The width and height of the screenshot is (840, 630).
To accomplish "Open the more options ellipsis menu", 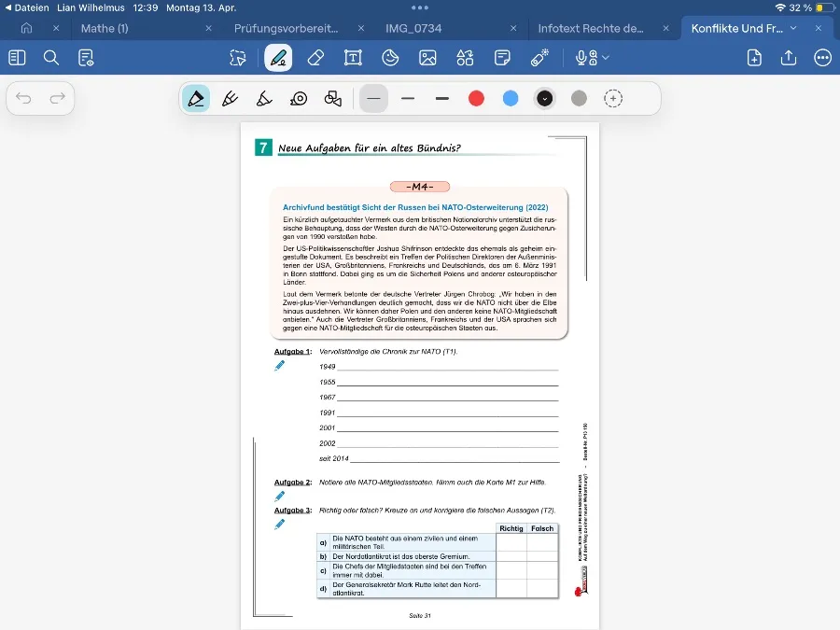I will (823, 57).
